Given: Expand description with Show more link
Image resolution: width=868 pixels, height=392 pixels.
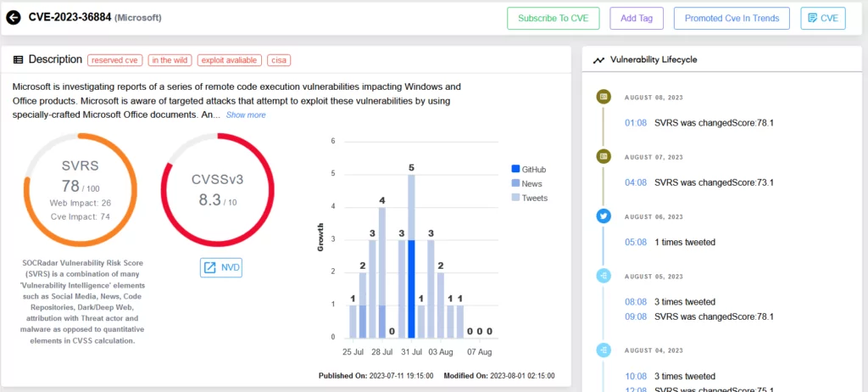Looking at the screenshot, I should pyautogui.click(x=246, y=115).
